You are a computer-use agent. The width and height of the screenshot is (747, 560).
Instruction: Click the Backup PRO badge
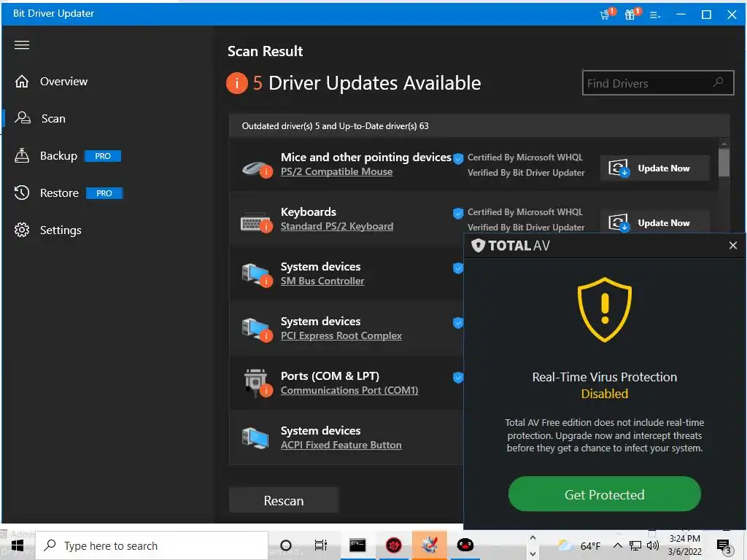click(x=103, y=156)
